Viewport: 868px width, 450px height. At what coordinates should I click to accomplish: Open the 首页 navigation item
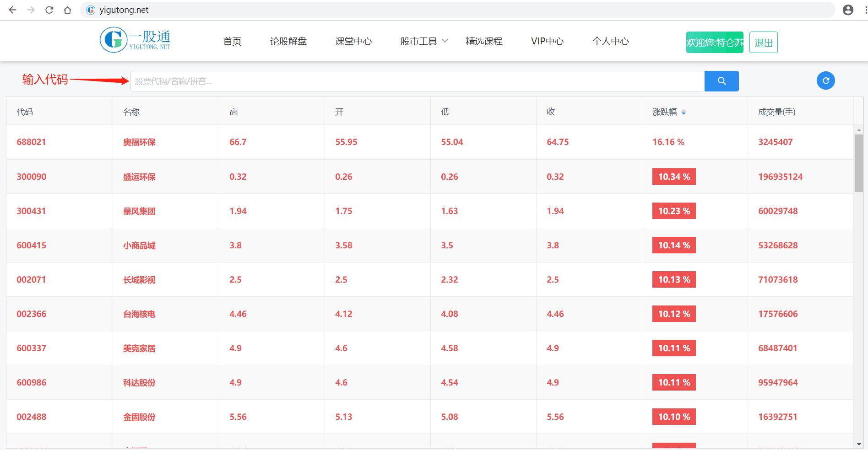click(233, 41)
